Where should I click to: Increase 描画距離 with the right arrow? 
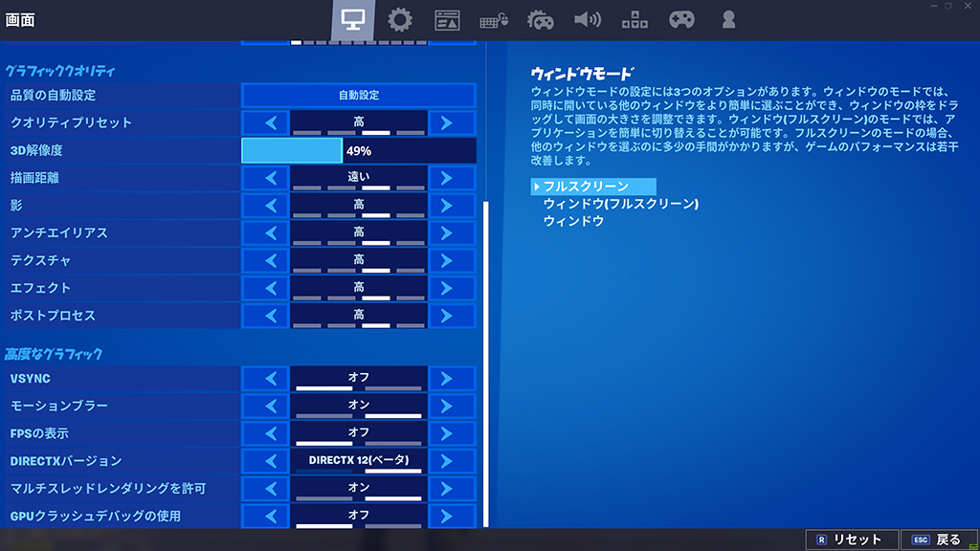452,178
